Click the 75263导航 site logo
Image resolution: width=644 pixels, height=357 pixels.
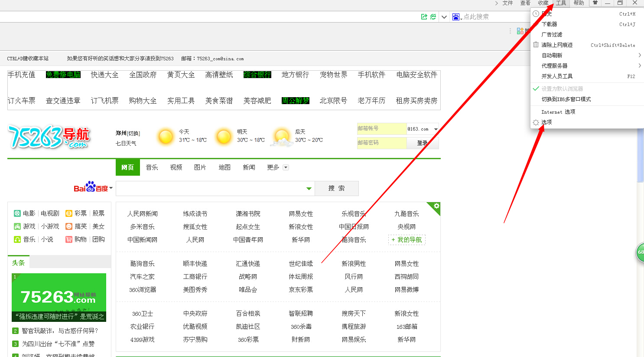click(49, 137)
